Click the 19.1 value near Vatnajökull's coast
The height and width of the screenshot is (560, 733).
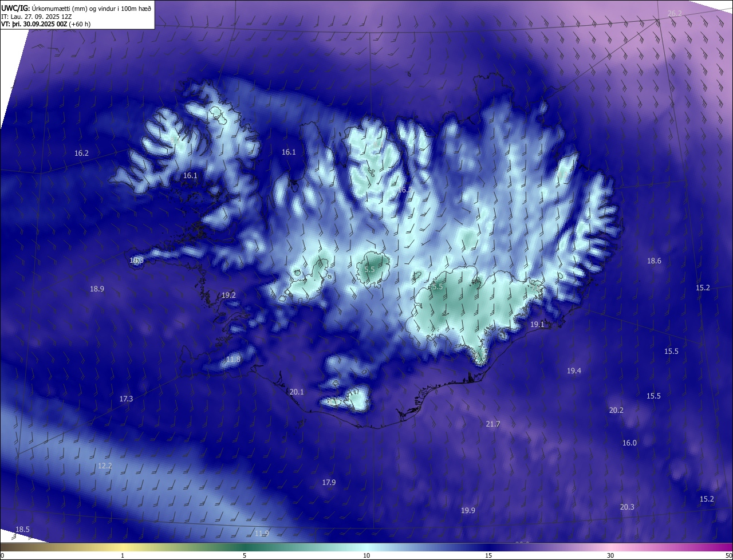pos(537,325)
